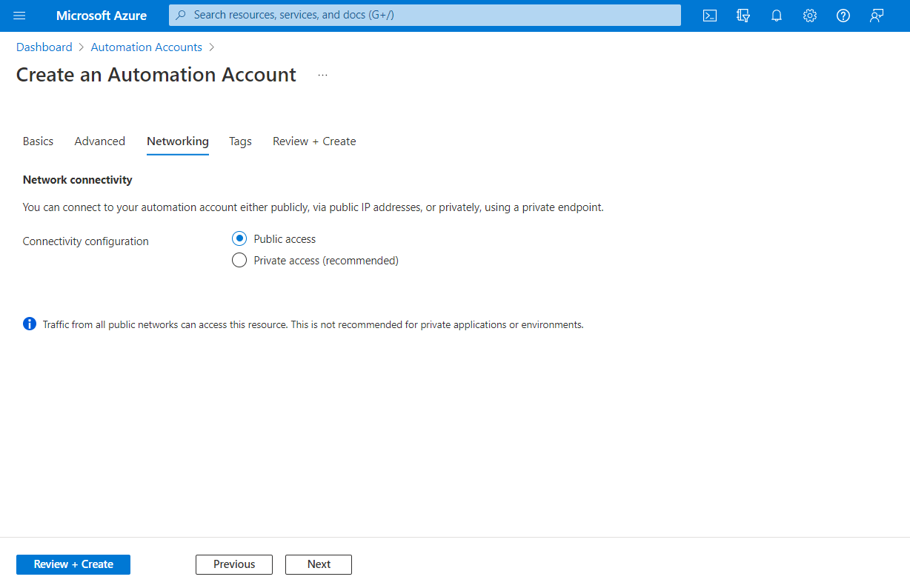Select Private access (recommended)
This screenshot has height=588, width=910.
tap(239, 260)
